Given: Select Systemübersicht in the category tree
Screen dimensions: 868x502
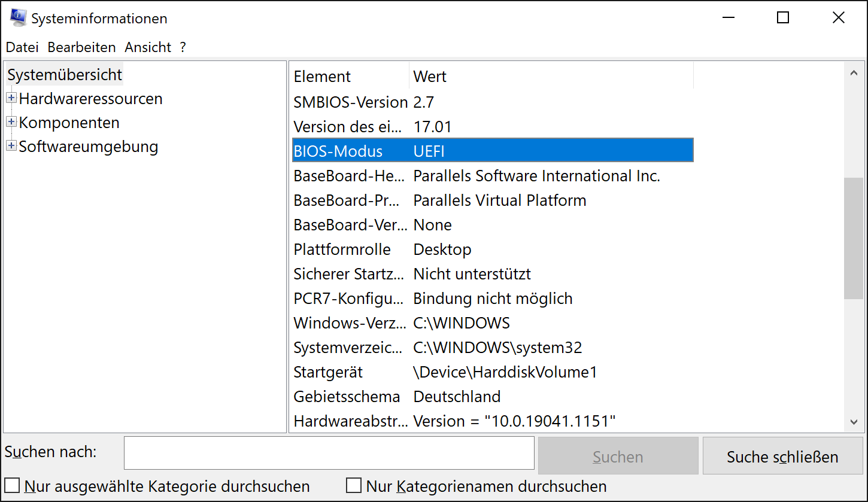Looking at the screenshot, I should pos(64,74).
